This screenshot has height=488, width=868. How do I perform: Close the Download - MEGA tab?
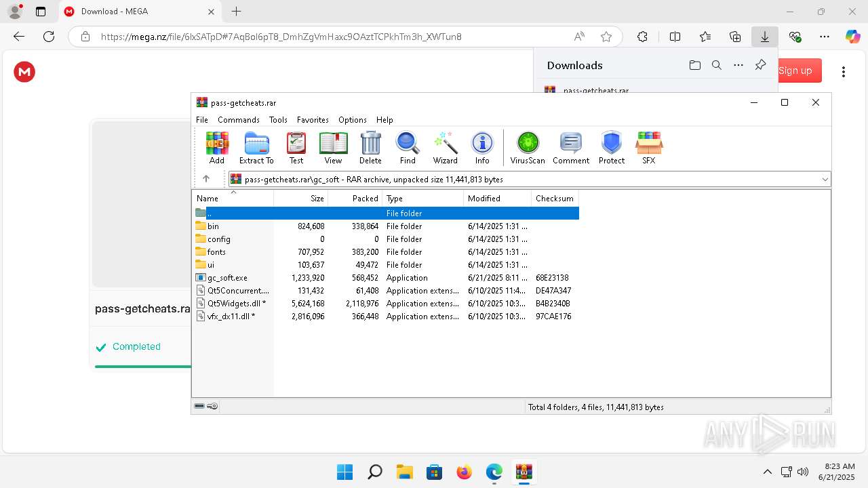click(211, 12)
